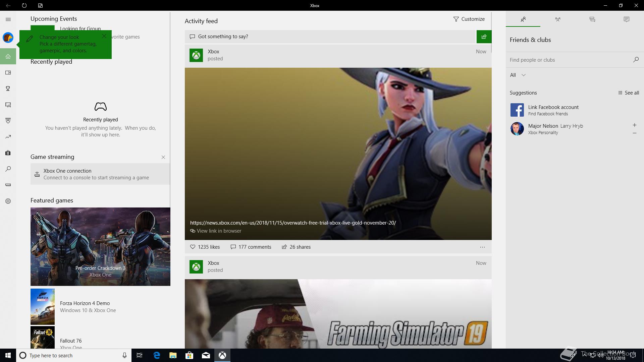The image size is (644, 362).
Task: Click Link Facebook account suggestion
Action: [x=575, y=110]
